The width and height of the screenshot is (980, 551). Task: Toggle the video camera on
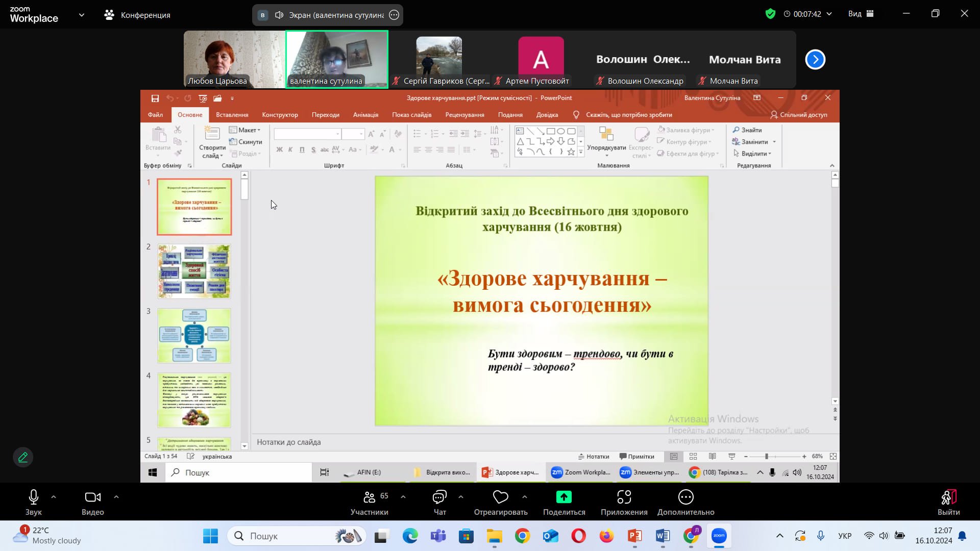coord(92,497)
